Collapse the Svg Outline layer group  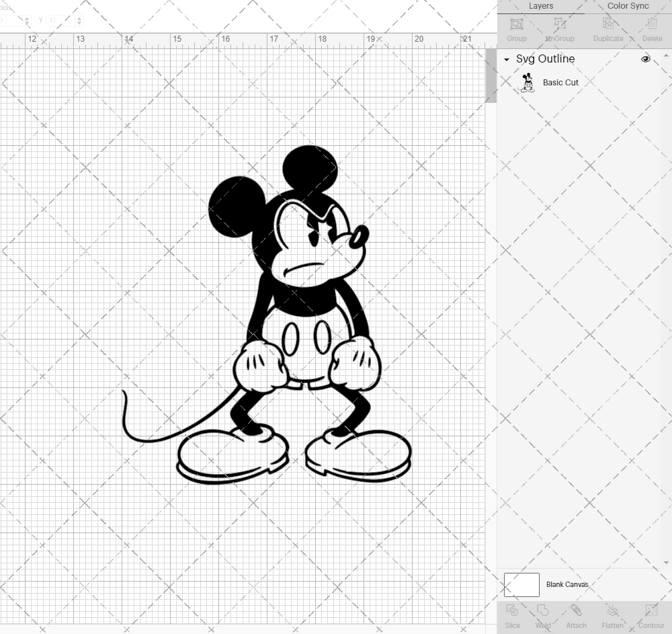[506, 59]
